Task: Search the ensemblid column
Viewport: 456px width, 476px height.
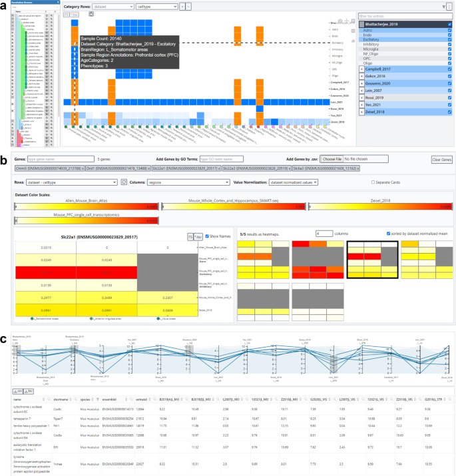Action: click(131, 399)
